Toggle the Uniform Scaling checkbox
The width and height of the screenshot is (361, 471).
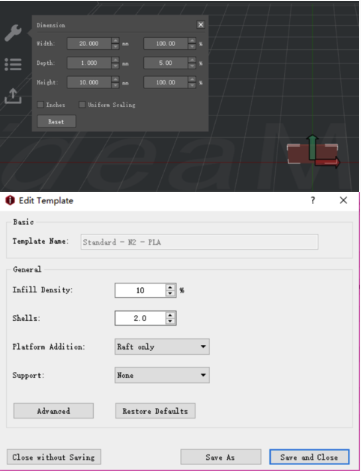[x=82, y=105]
